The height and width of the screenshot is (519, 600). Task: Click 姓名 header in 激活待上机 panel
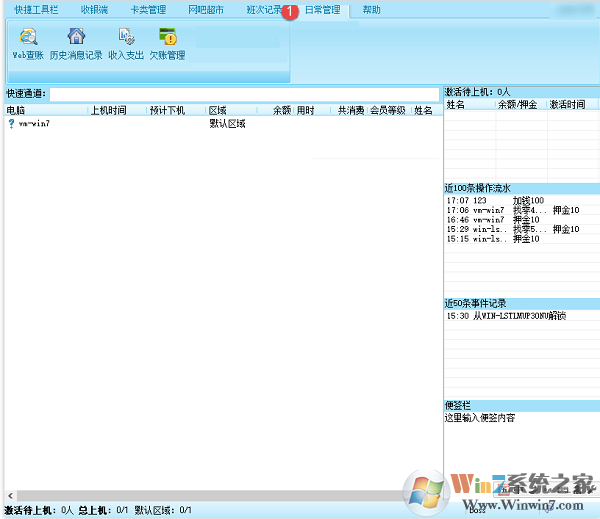coord(470,104)
